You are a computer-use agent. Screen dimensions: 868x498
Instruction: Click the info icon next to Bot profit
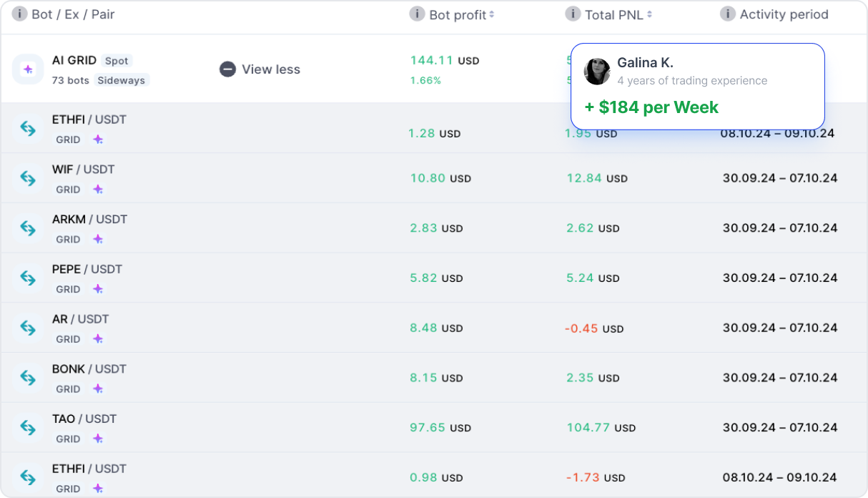pyautogui.click(x=417, y=14)
